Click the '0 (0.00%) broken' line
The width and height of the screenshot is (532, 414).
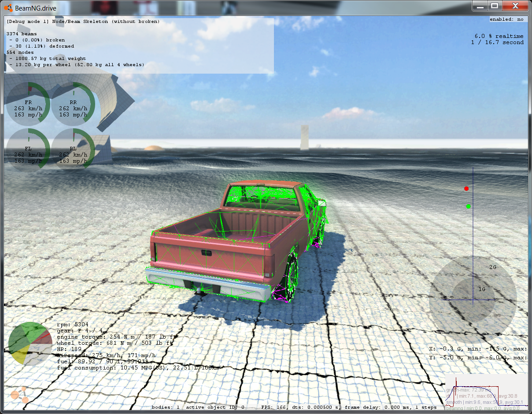(37, 40)
